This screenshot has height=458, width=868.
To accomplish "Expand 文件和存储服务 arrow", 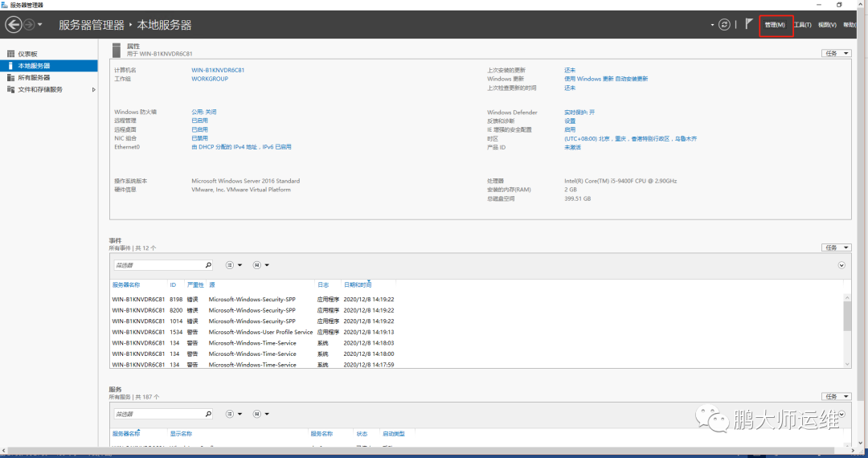I will pyautogui.click(x=93, y=90).
